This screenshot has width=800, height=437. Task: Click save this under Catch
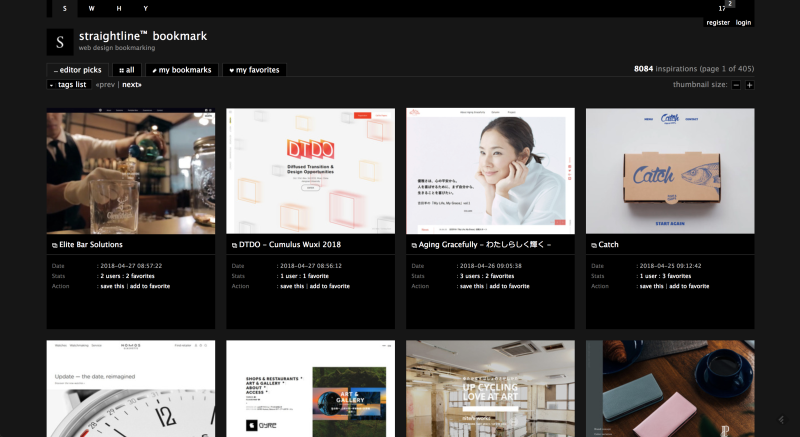[x=652, y=286]
